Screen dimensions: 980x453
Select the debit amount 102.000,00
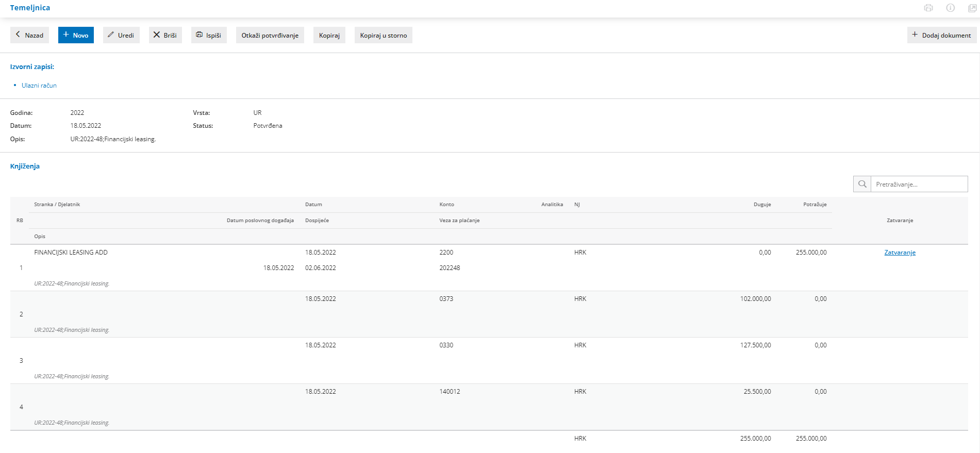(756, 299)
